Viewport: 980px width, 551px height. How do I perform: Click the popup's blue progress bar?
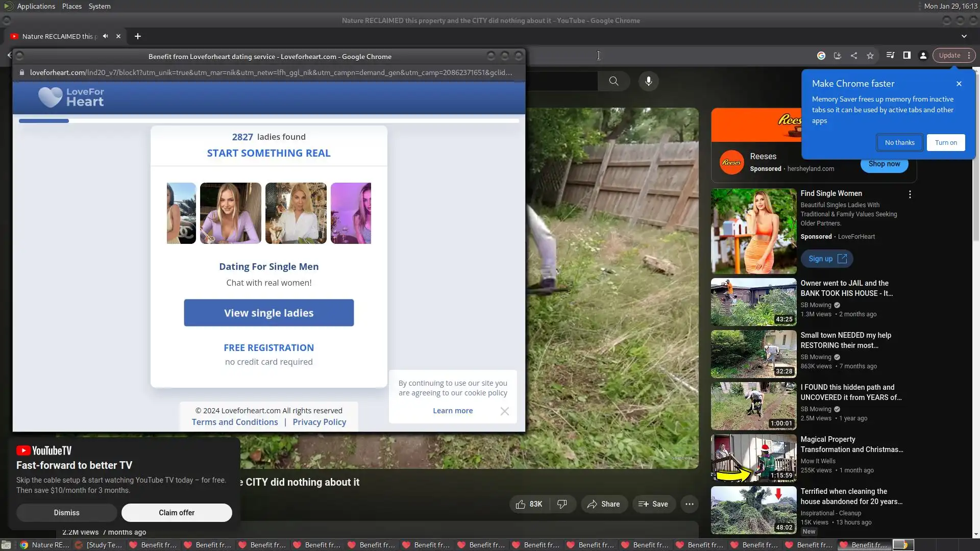pyautogui.click(x=44, y=121)
